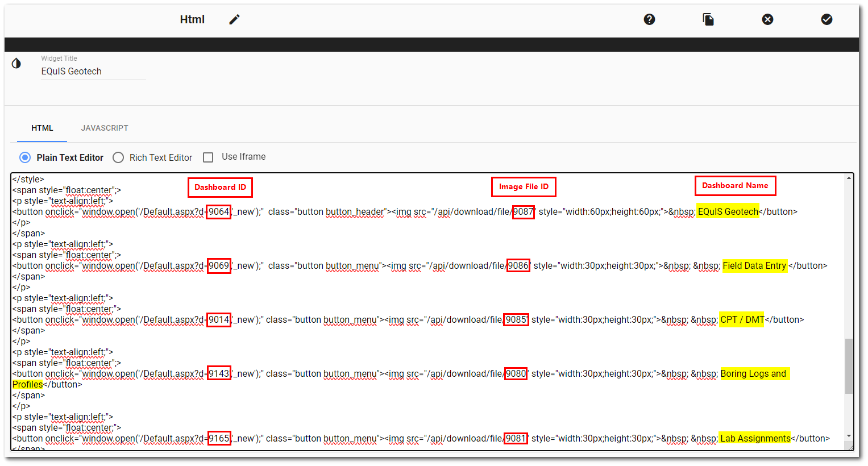
Task: Switch to the JAVASCRIPT tab
Action: 105,128
